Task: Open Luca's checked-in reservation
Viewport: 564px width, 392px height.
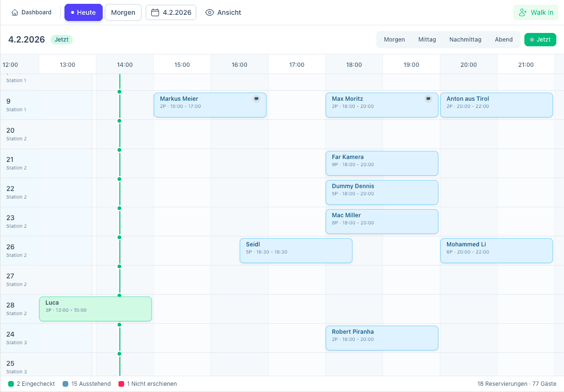Action: tap(95, 309)
